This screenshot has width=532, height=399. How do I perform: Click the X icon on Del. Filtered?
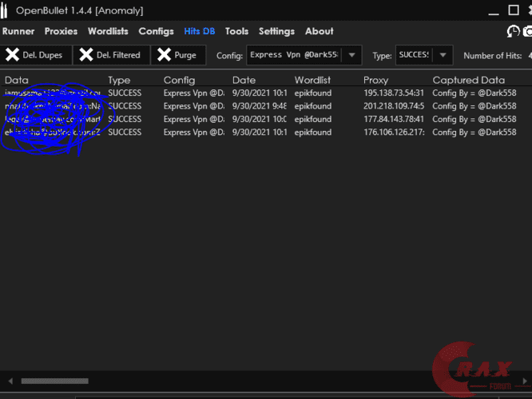(x=86, y=54)
